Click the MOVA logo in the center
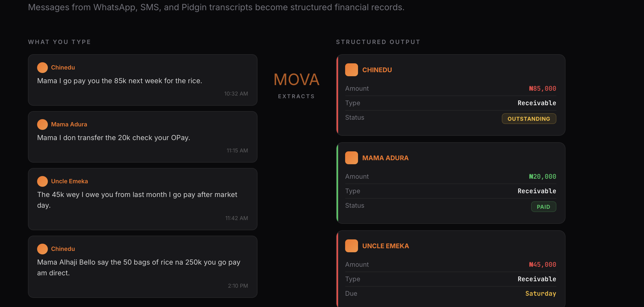The width and height of the screenshot is (644, 307). pos(296,80)
